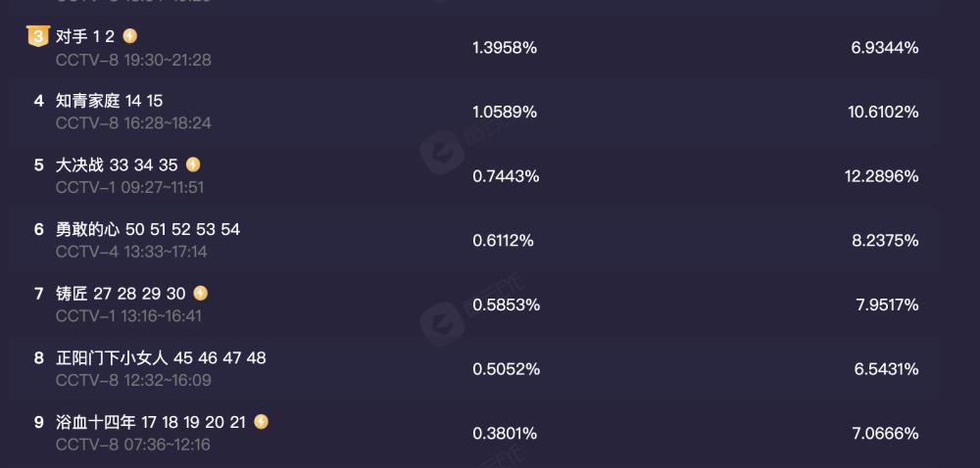
Task: Open the show 正阳门下小女人 45 46 47 48
Action: (x=161, y=357)
